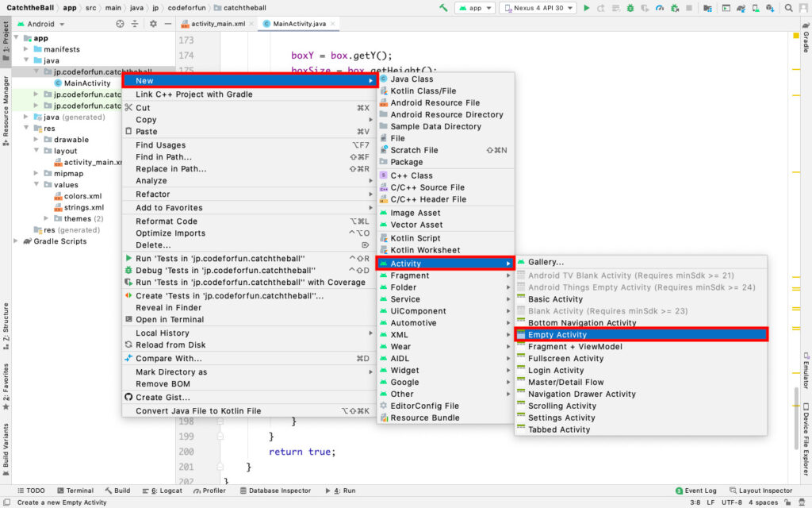Image resolution: width=812 pixels, height=508 pixels.
Task: Open the app run configuration dropdown
Action: [475, 8]
